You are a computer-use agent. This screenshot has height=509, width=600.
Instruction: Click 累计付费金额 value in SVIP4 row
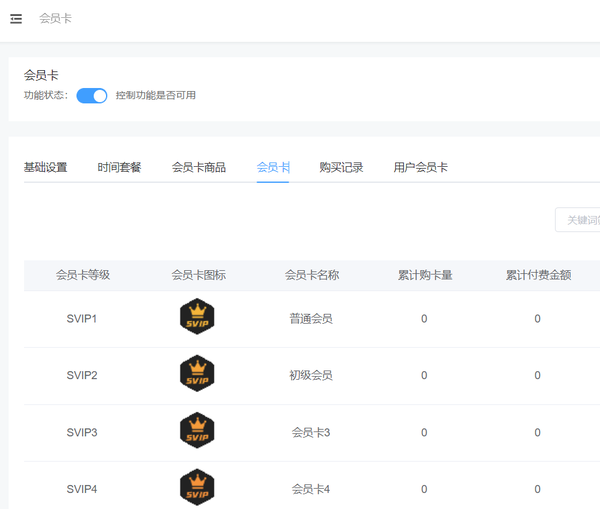537,489
